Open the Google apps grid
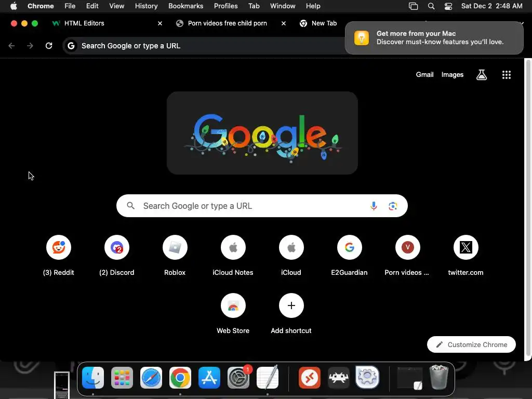The height and width of the screenshot is (399, 532). pyautogui.click(x=507, y=75)
